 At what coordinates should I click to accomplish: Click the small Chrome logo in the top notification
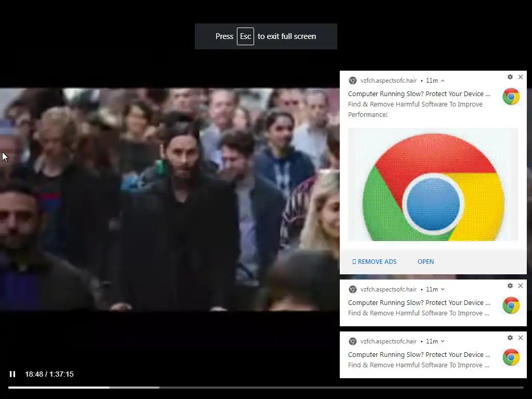(x=511, y=97)
